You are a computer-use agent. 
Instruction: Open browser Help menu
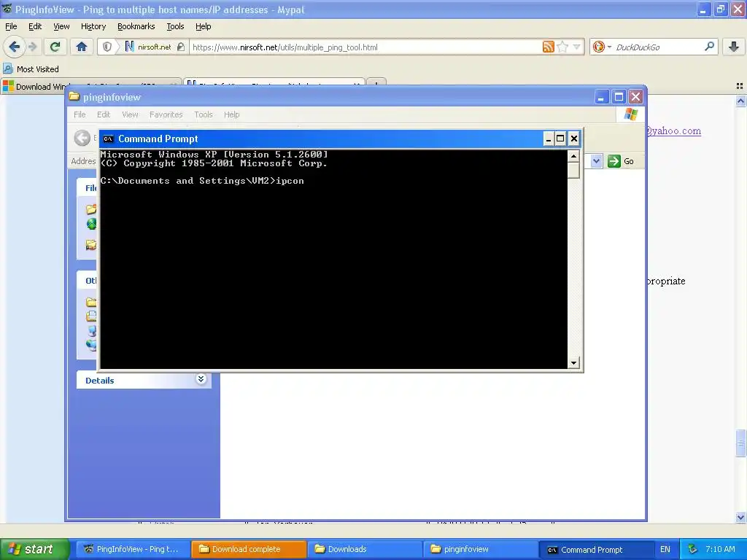[x=203, y=26]
